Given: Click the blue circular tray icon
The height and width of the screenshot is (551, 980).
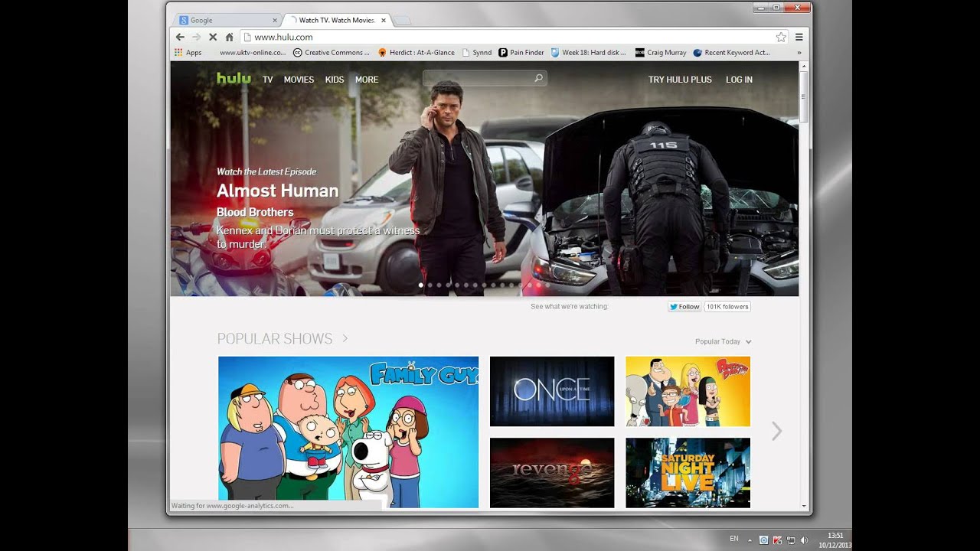Looking at the screenshot, I should pos(764,540).
